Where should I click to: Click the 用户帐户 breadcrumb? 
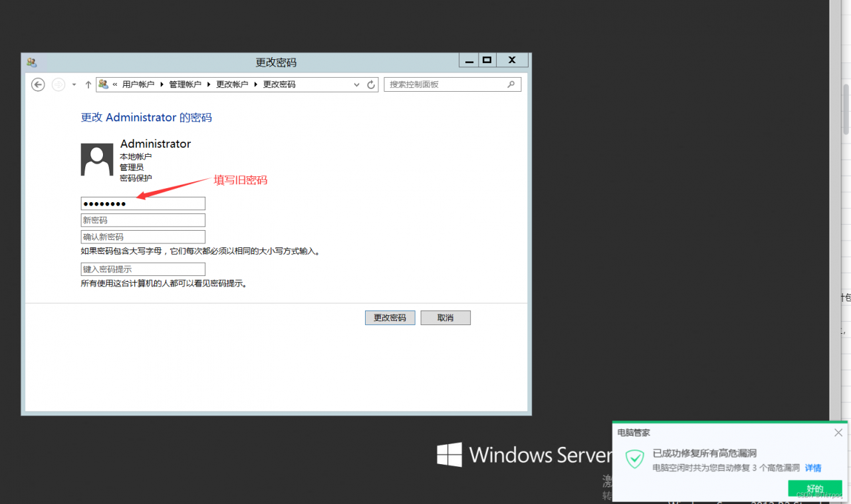[138, 84]
